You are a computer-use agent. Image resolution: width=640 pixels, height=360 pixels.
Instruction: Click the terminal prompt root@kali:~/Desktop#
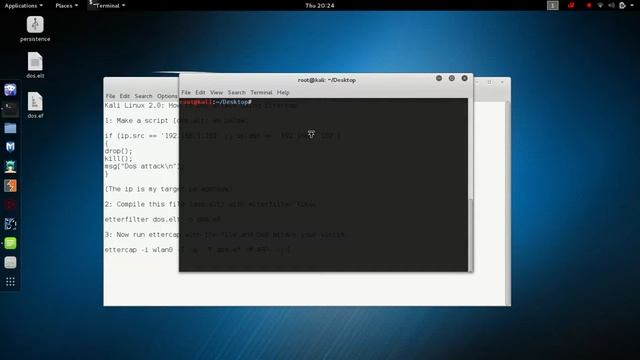coord(216,102)
